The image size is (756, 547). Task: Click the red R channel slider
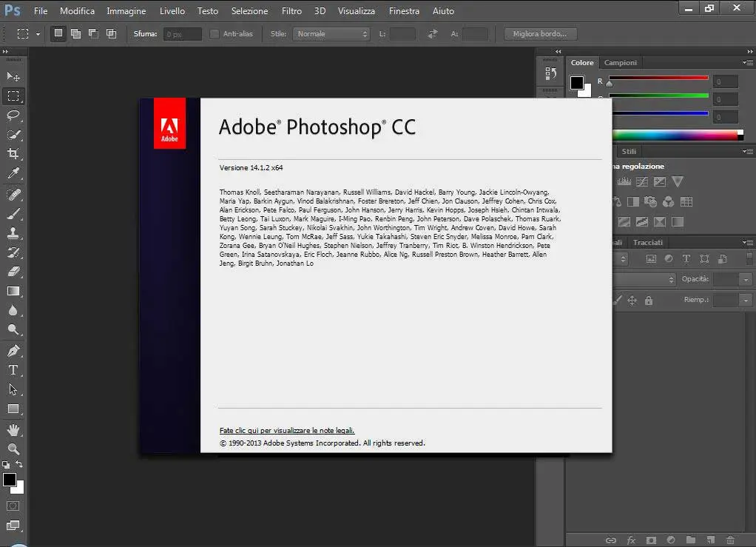(x=658, y=78)
